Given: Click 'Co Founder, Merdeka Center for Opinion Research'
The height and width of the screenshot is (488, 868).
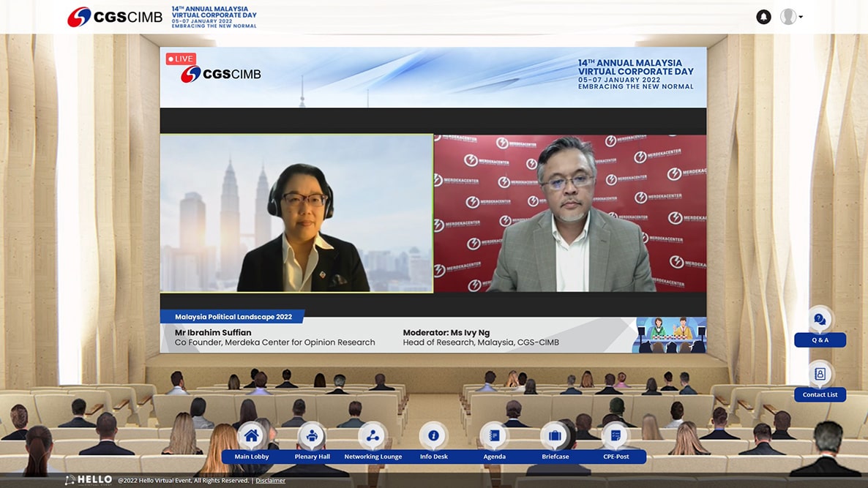Looking at the screenshot, I should coord(274,342).
